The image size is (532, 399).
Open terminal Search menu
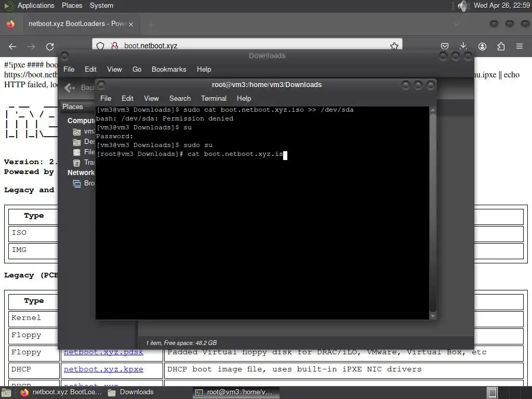180,98
